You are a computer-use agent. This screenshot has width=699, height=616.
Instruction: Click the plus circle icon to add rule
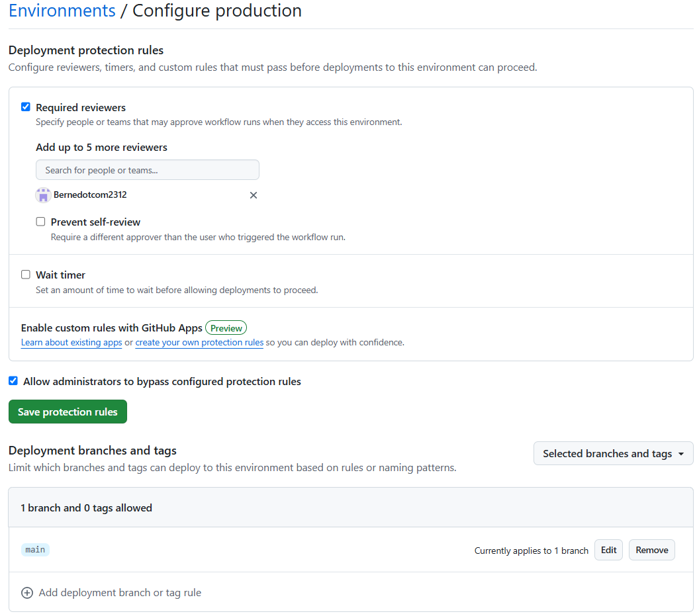(x=27, y=593)
